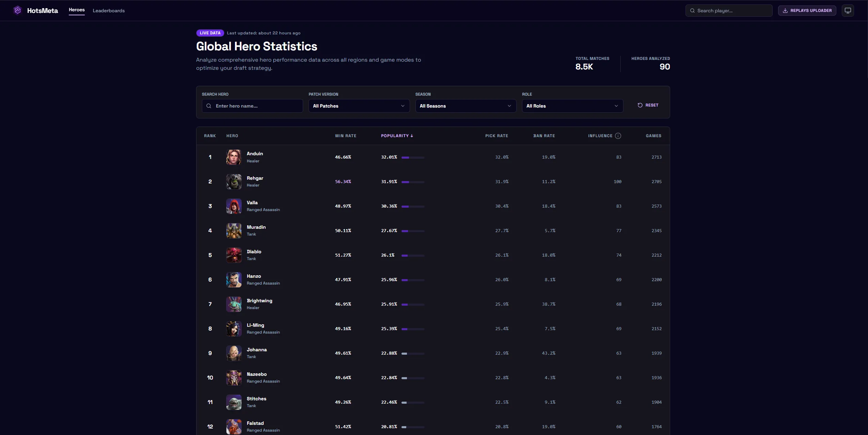Click the heroes analyzed count 90

665,67
